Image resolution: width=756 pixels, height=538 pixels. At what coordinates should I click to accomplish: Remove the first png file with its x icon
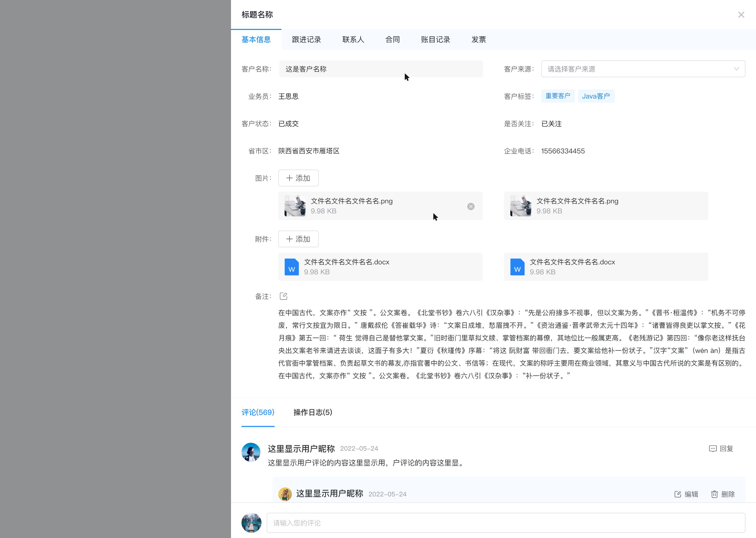471,206
